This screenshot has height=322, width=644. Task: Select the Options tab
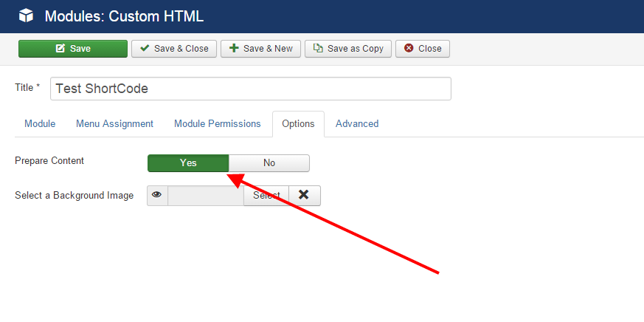click(x=298, y=124)
